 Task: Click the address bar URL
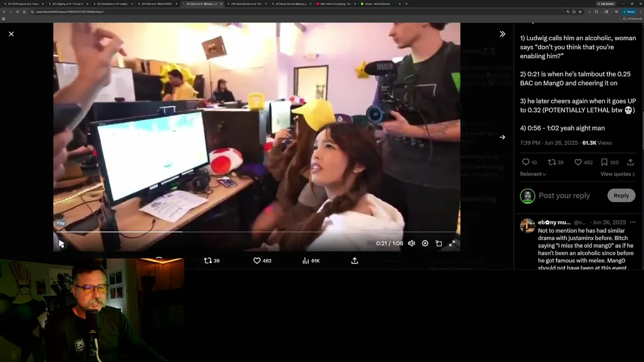click(x=69, y=12)
